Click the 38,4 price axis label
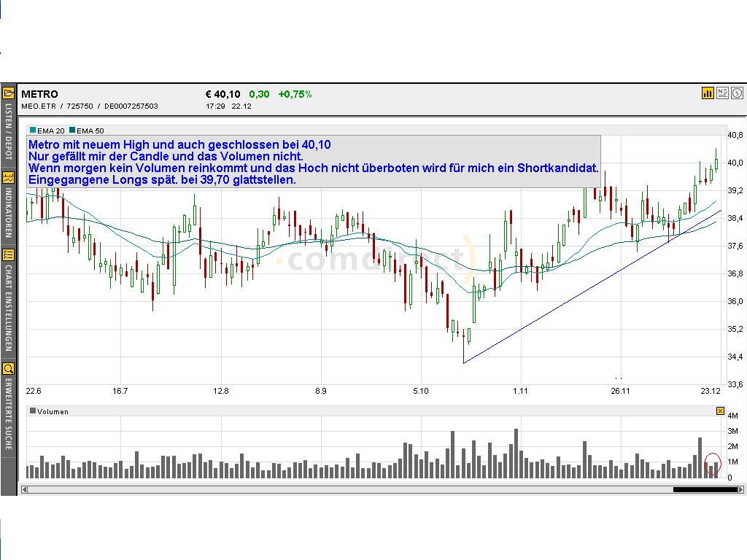This screenshot has width=747, height=560. [x=735, y=218]
